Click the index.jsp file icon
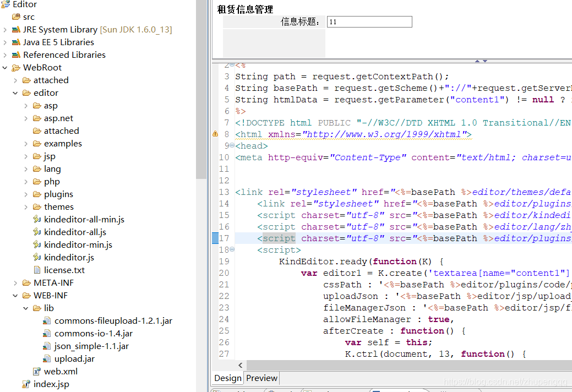The image size is (572, 392). (26, 384)
